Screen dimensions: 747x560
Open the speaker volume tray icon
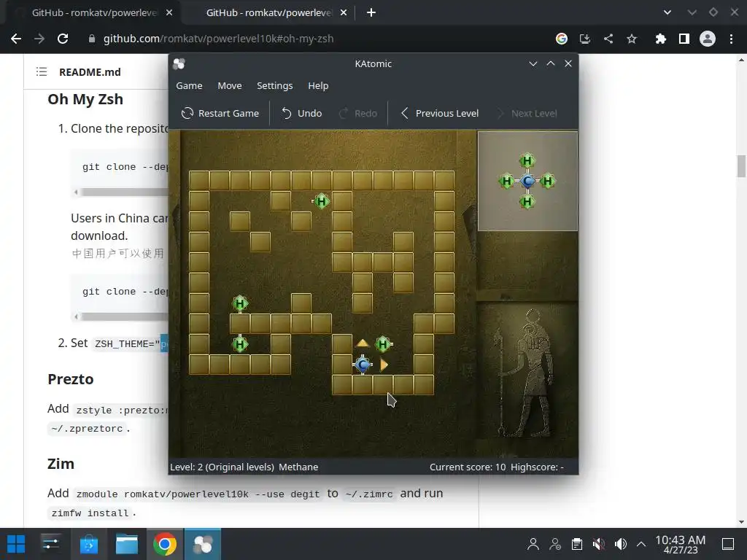point(620,544)
